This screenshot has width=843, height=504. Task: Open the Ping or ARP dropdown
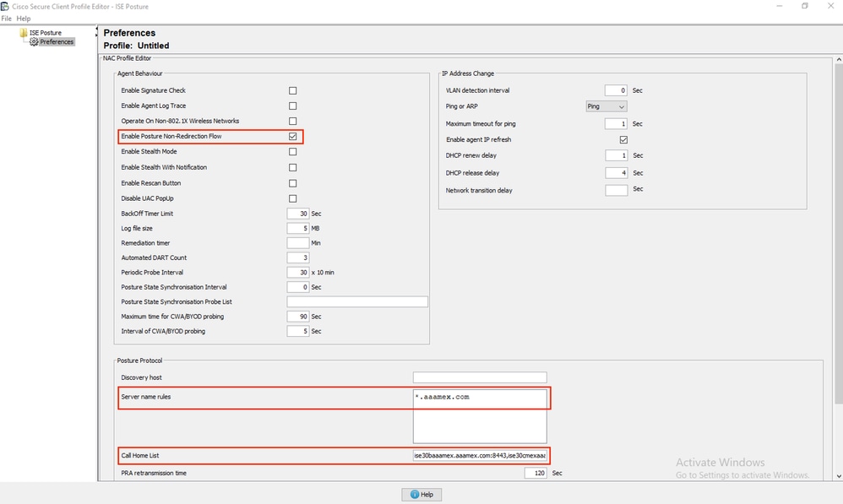(606, 106)
